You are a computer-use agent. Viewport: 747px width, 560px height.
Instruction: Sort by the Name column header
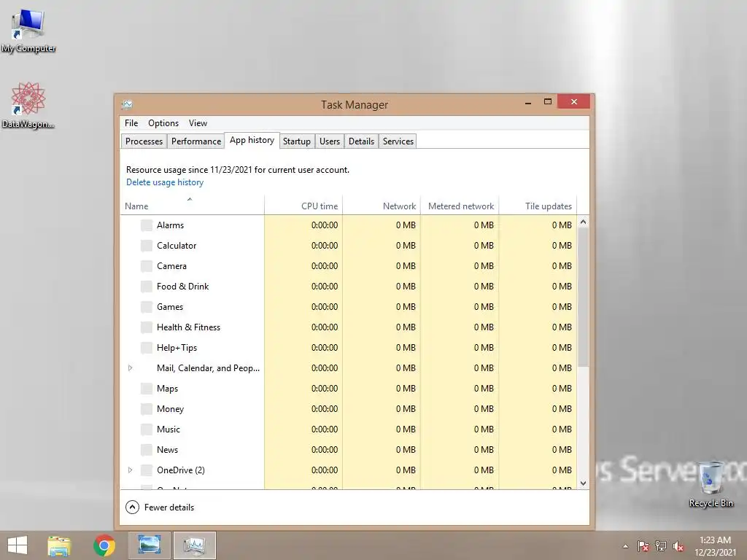[x=192, y=206]
